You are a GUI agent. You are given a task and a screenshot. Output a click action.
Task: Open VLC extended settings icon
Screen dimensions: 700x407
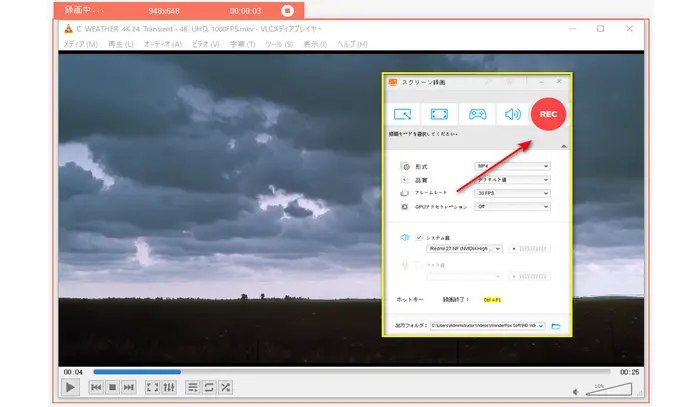169,387
